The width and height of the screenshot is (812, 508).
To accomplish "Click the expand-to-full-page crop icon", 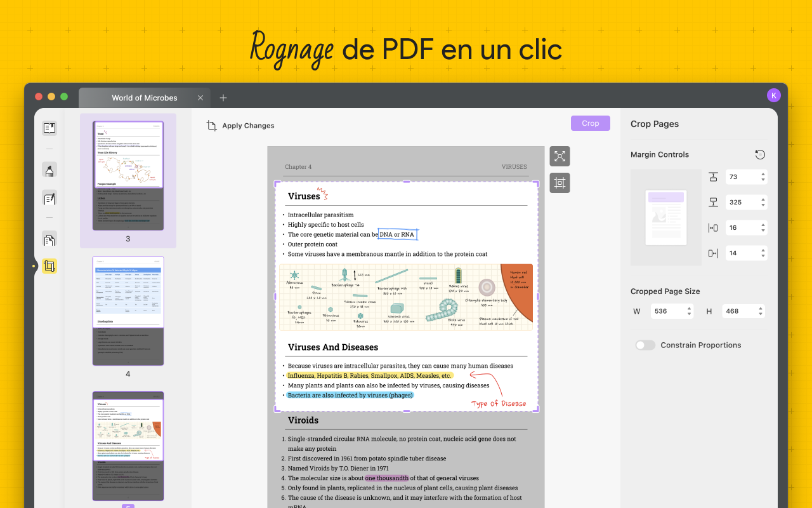I will [560, 156].
